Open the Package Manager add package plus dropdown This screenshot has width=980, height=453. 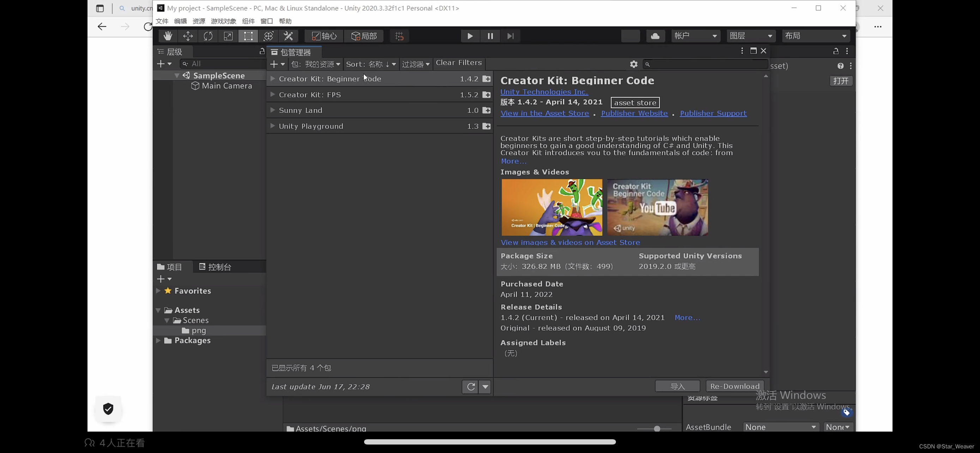277,64
